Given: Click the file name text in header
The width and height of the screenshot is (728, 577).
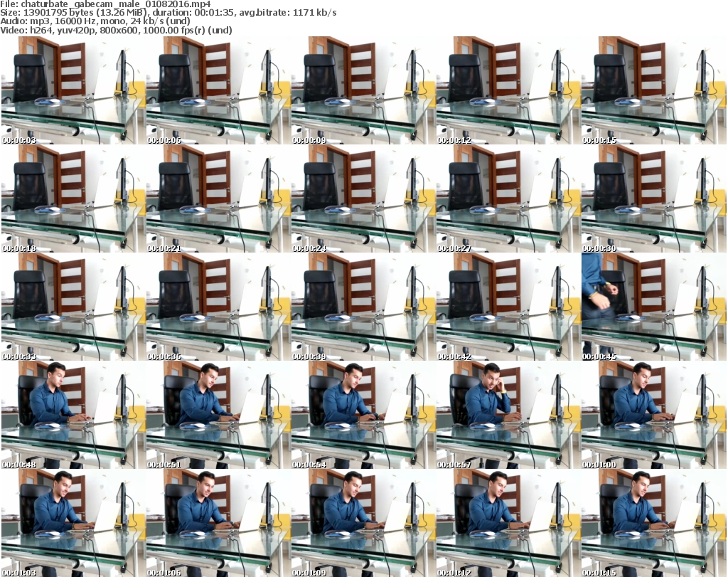Looking at the screenshot, I should (105, 4).
